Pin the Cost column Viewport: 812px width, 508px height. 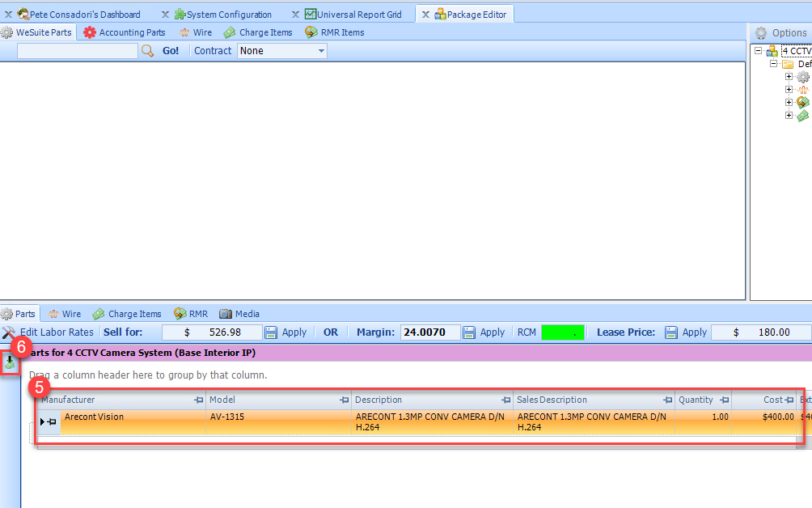pyautogui.click(x=789, y=400)
